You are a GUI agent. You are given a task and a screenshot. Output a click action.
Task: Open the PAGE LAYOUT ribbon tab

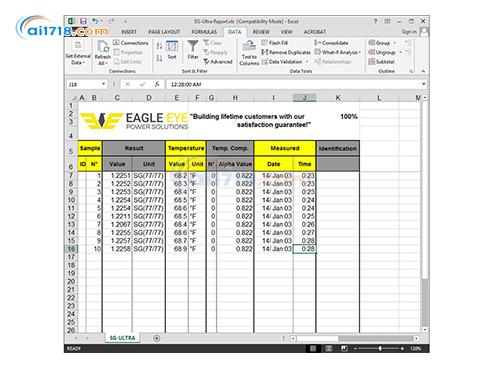pyautogui.click(x=164, y=32)
